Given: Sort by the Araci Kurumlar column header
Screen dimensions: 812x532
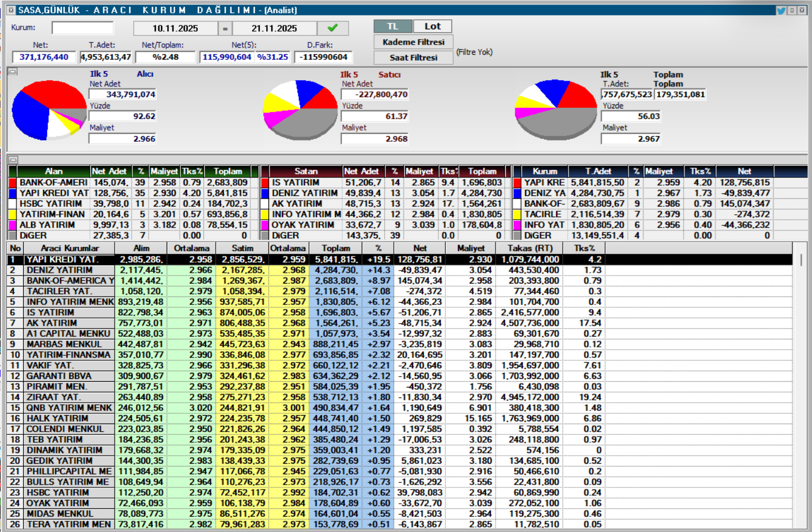Looking at the screenshot, I should click(70, 248).
